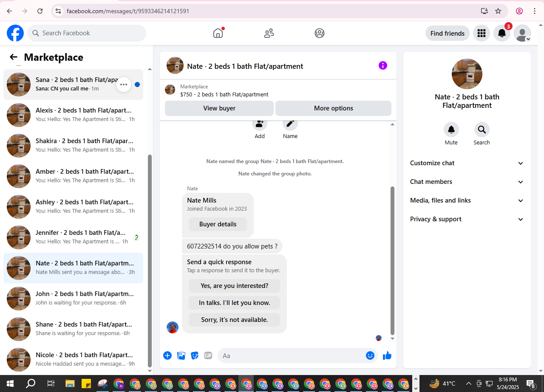Click Find friends button
The image size is (544, 392).
[448, 33]
